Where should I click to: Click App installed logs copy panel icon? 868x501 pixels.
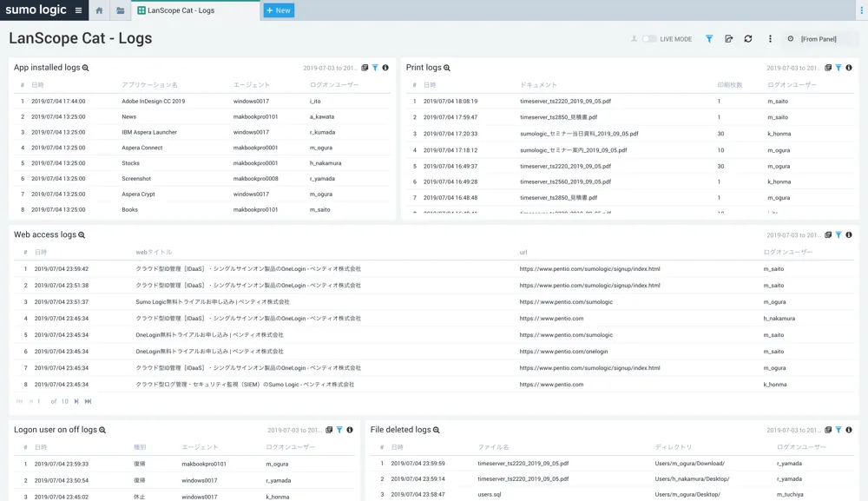(365, 68)
